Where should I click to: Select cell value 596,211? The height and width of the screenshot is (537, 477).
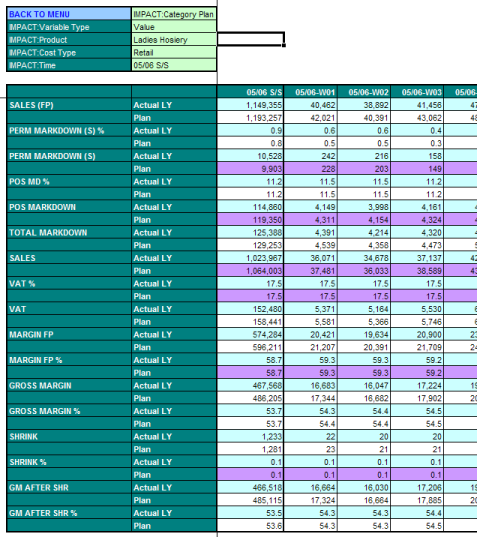(x=250, y=347)
